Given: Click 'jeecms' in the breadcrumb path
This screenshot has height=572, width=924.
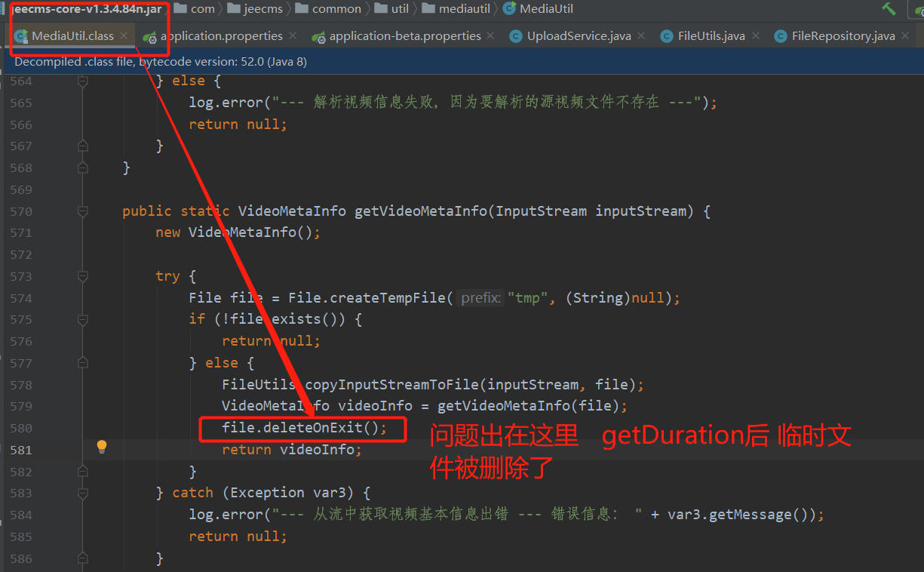Looking at the screenshot, I should pos(263,9).
